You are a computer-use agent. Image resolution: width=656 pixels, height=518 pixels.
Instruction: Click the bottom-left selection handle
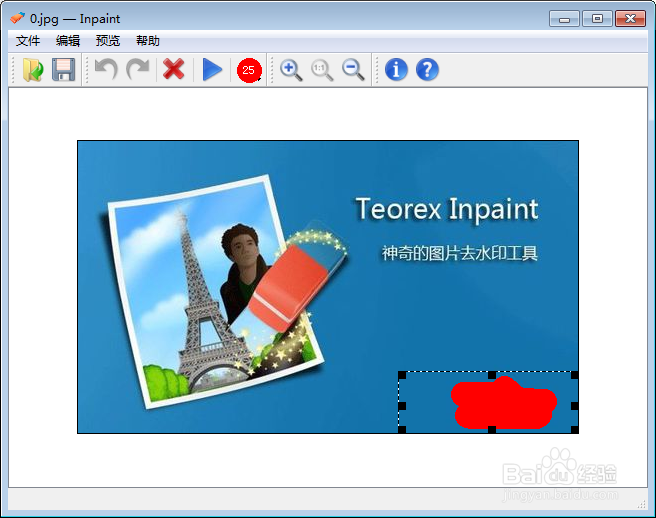tap(402, 429)
